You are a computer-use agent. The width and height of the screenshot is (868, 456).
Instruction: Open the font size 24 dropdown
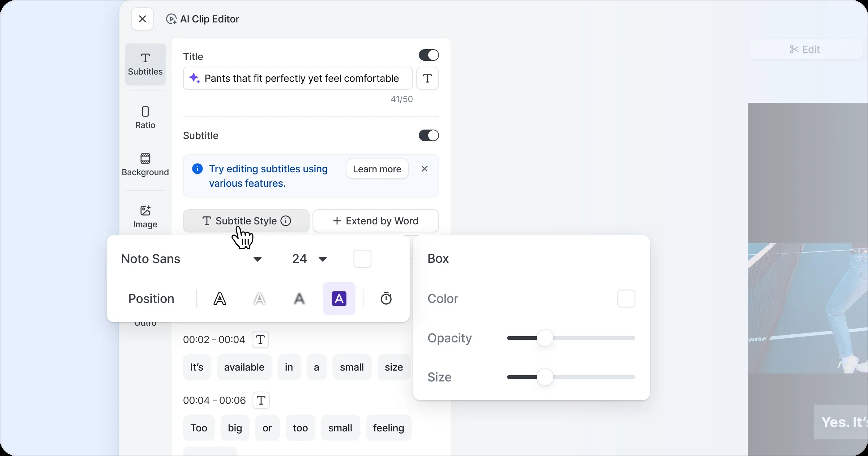[310, 259]
